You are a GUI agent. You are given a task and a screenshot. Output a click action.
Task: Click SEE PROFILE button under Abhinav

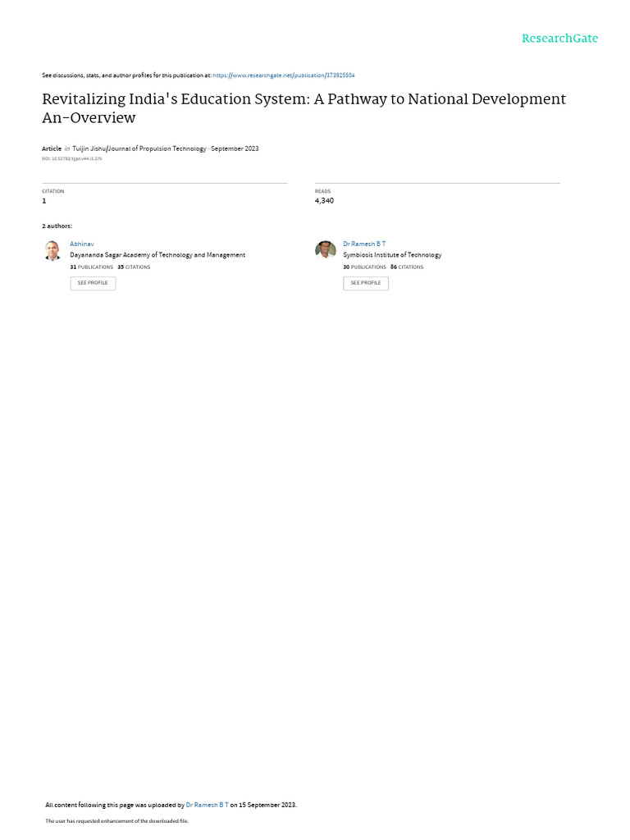(93, 283)
